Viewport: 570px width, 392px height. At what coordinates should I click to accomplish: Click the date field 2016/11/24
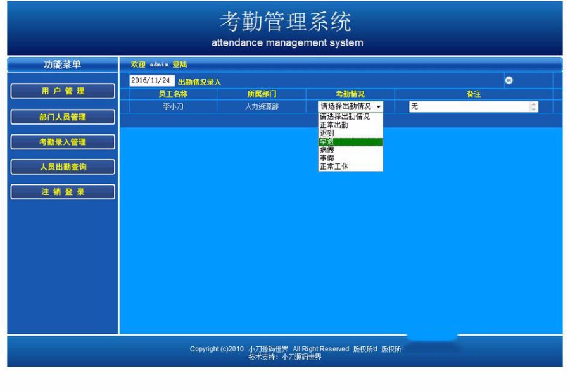point(152,80)
